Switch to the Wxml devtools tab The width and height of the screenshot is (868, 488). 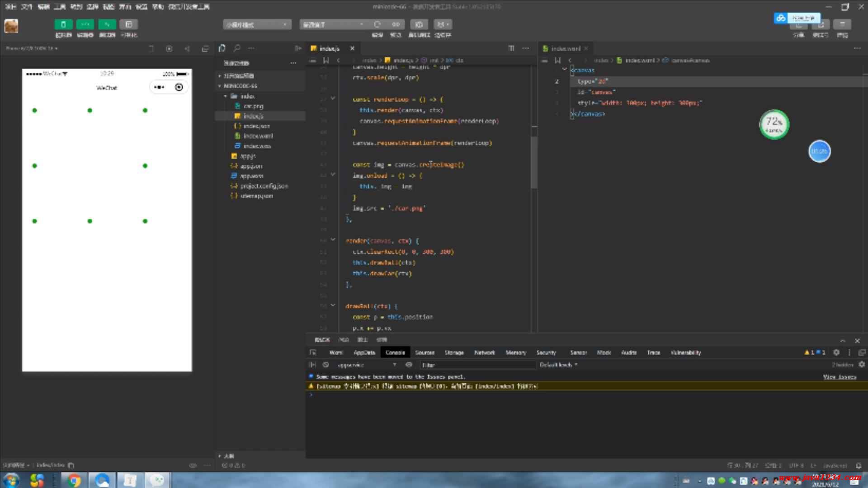pyautogui.click(x=336, y=352)
